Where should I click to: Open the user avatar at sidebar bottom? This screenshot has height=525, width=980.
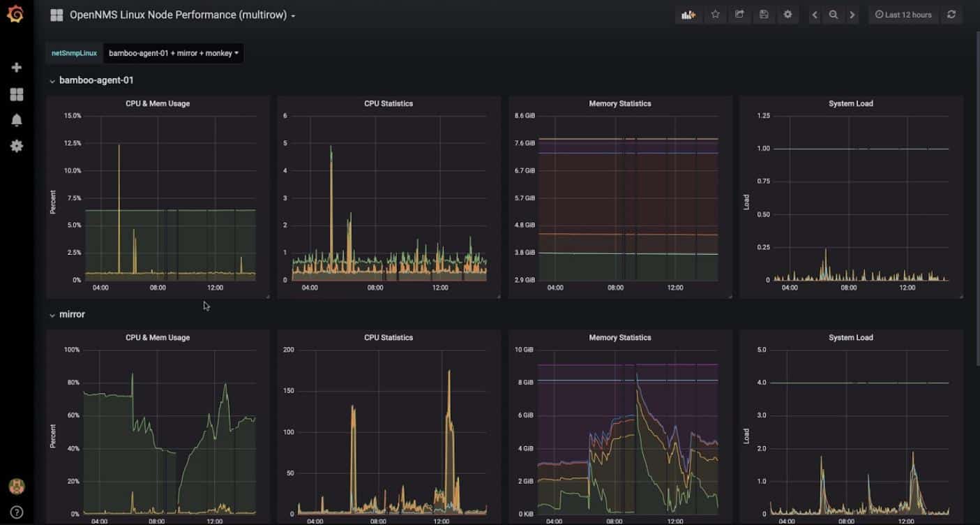click(16, 487)
